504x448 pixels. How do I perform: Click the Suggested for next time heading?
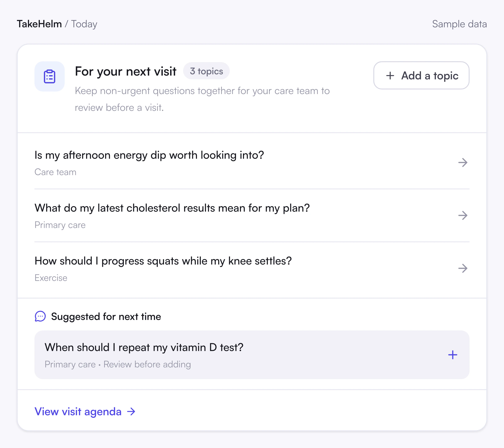(106, 317)
